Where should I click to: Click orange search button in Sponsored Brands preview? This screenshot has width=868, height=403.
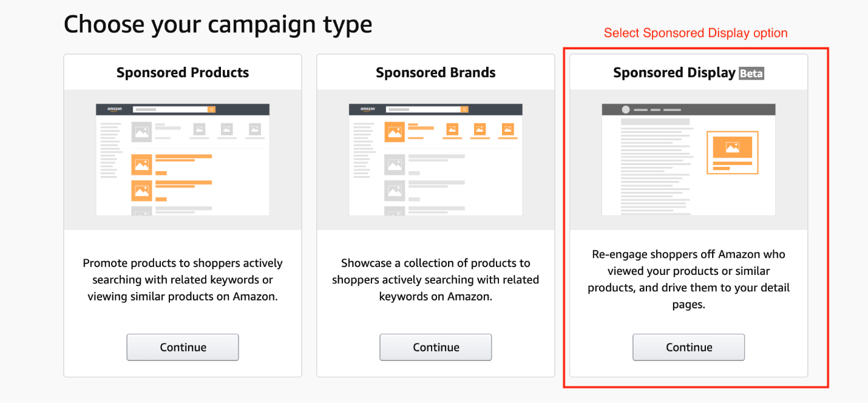click(x=464, y=109)
